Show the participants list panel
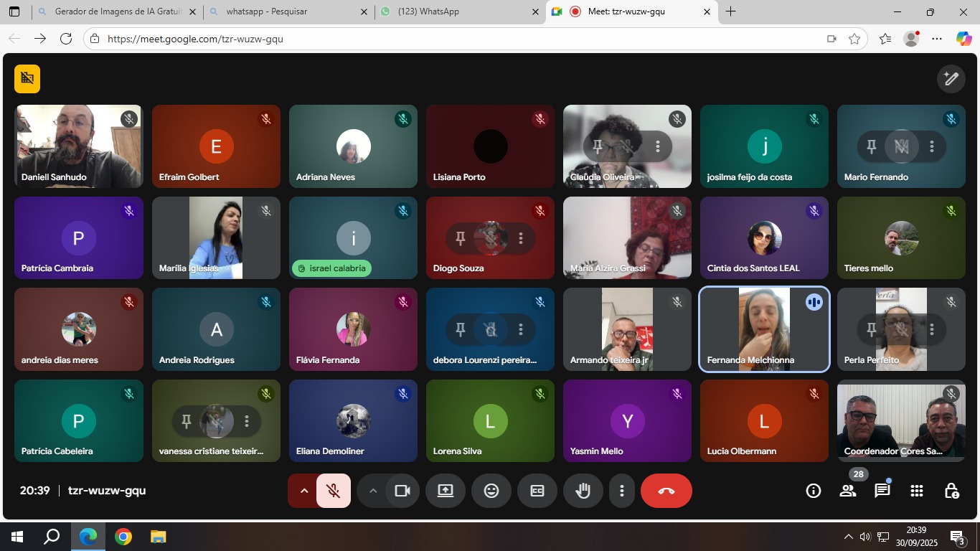The image size is (980, 551). click(x=848, y=491)
